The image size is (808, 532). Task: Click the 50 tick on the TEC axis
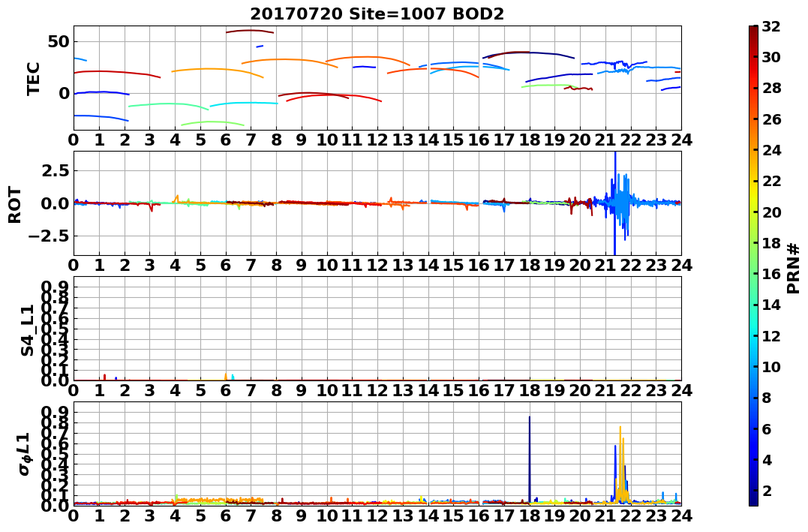click(x=59, y=42)
